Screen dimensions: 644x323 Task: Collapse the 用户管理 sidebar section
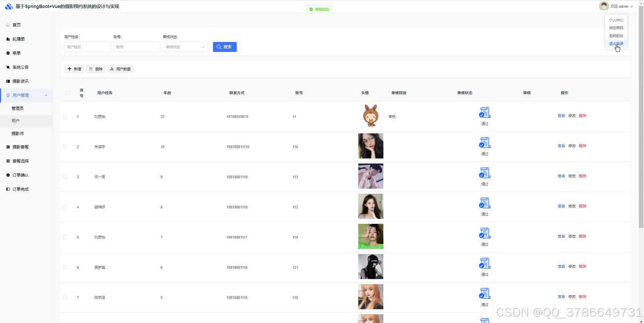26,95
